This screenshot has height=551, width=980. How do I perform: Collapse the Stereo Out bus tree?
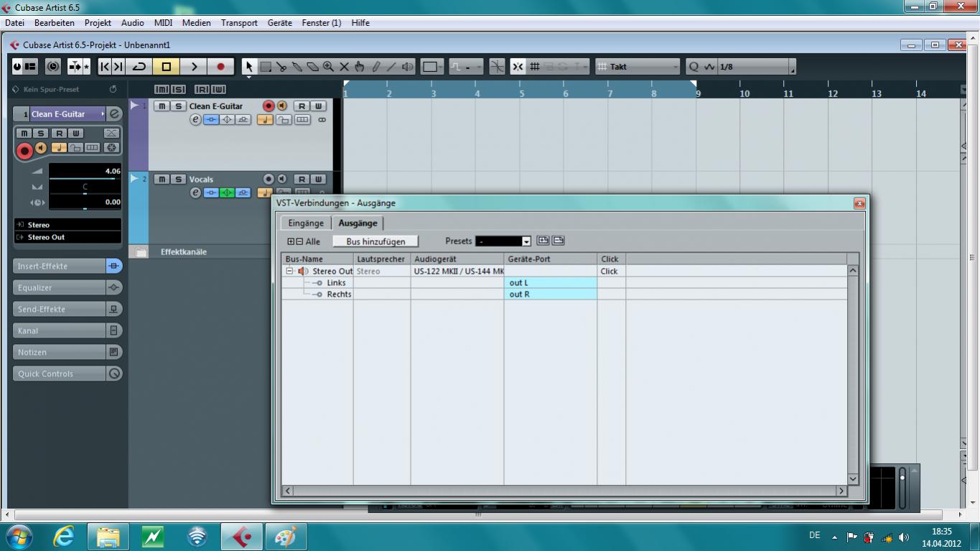point(290,272)
